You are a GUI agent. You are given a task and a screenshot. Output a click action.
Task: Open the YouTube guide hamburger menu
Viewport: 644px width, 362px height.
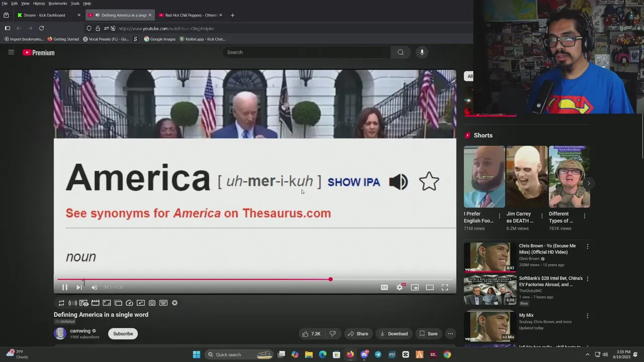pos(11,52)
